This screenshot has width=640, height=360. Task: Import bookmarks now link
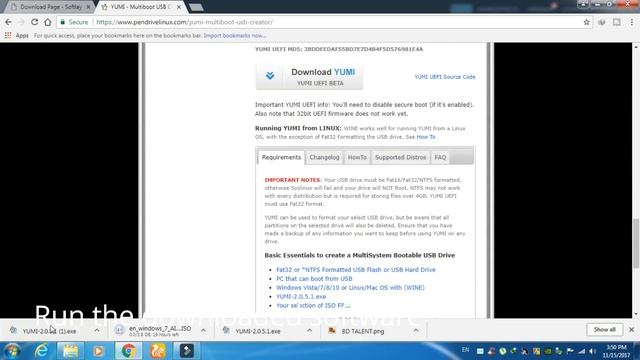pos(235,36)
